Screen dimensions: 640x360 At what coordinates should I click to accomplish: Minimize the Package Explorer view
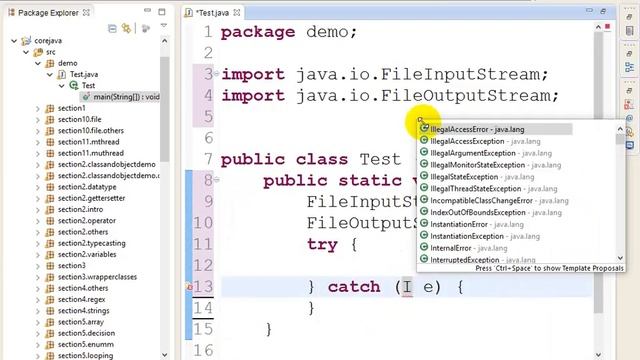point(147,11)
